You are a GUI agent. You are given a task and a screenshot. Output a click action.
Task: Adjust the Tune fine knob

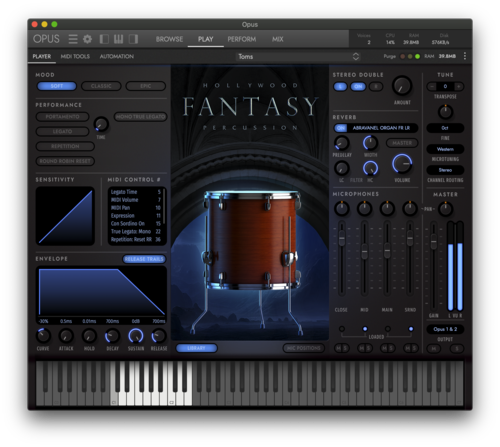pyautogui.click(x=445, y=112)
